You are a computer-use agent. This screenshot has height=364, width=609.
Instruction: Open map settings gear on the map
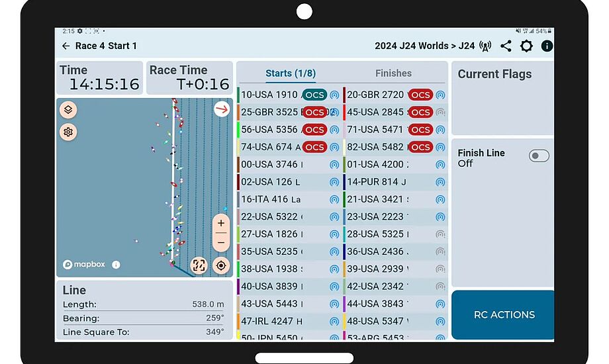[x=68, y=132]
